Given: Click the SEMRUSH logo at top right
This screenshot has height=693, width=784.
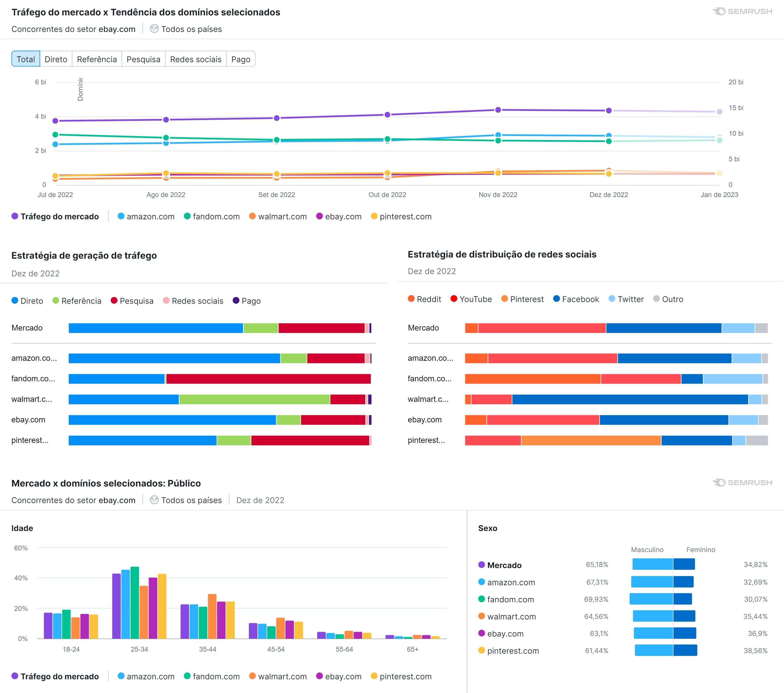Looking at the screenshot, I should pyautogui.click(x=743, y=11).
